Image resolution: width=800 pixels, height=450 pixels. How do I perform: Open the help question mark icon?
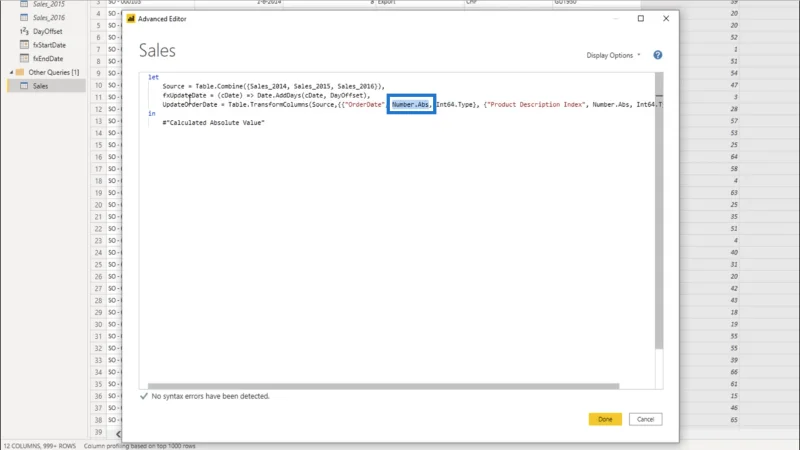pyautogui.click(x=658, y=55)
